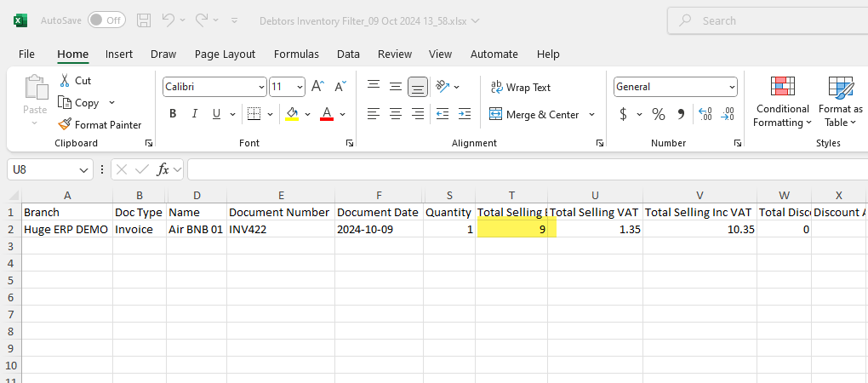Select Middle Align icon
The width and height of the screenshot is (868, 383).
395,86
